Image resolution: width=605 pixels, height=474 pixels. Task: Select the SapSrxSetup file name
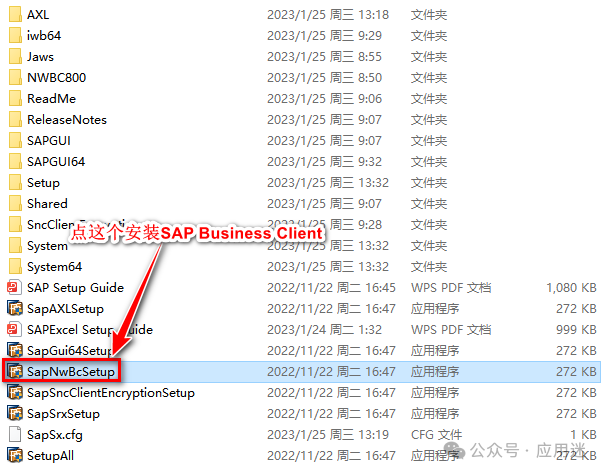click(x=63, y=413)
